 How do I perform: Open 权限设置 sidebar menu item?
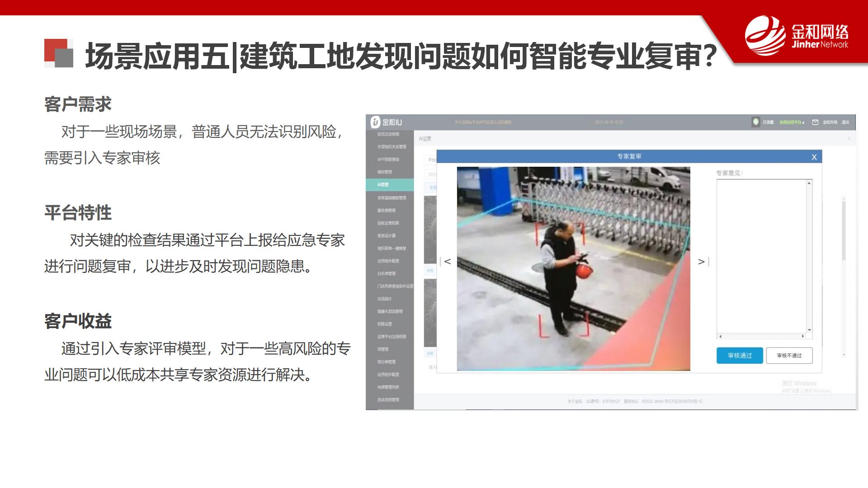pyautogui.click(x=385, y=324)
